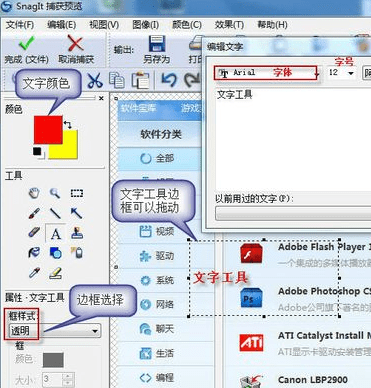
Task: Select the Zoom magnifier tool
Action: (x=55, y=193)
